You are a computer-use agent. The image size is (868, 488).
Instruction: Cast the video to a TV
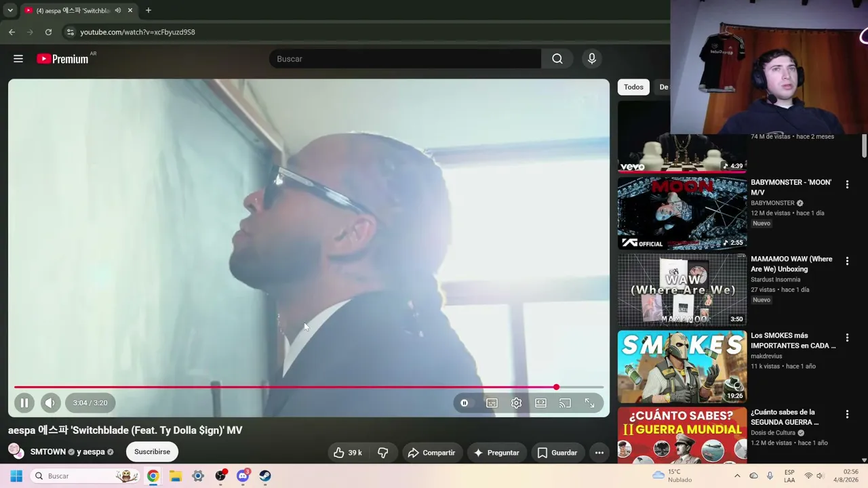coord(565,403)
